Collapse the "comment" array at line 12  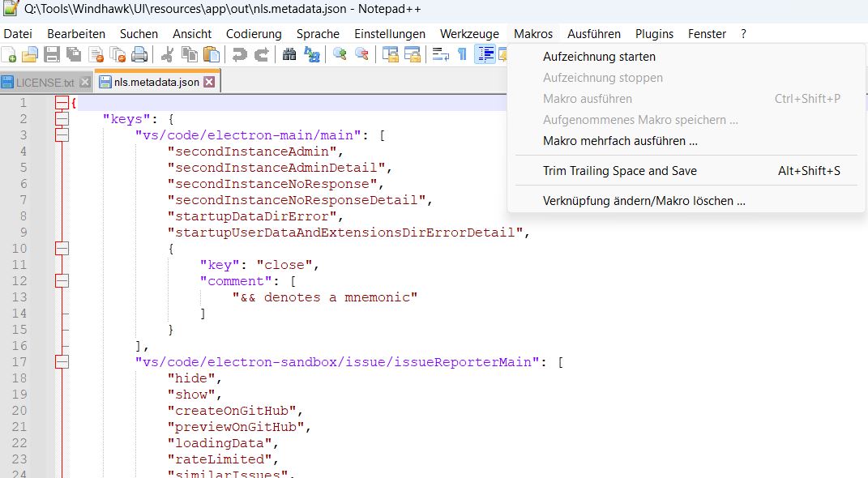point(62,281)
